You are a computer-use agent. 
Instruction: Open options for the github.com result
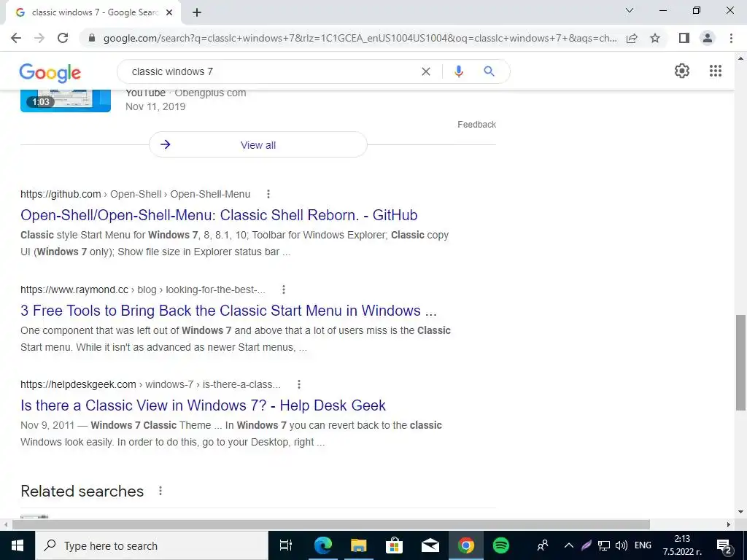pos(268,194)
